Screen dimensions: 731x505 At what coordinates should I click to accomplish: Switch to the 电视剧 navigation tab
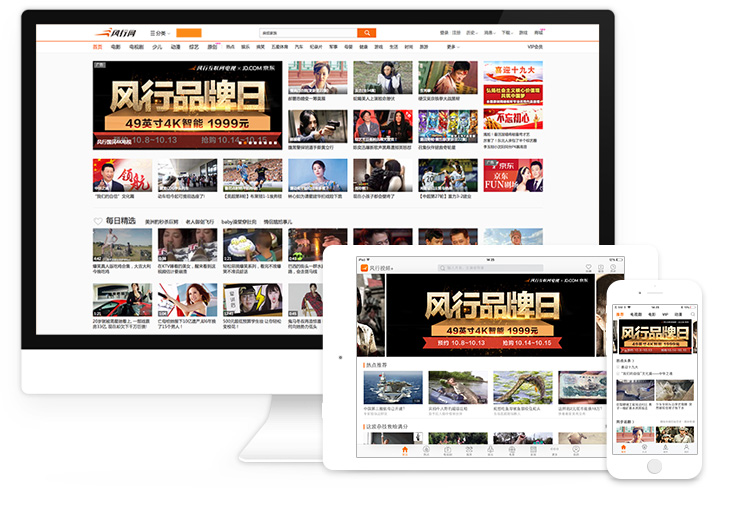click(x=136, y=47)
